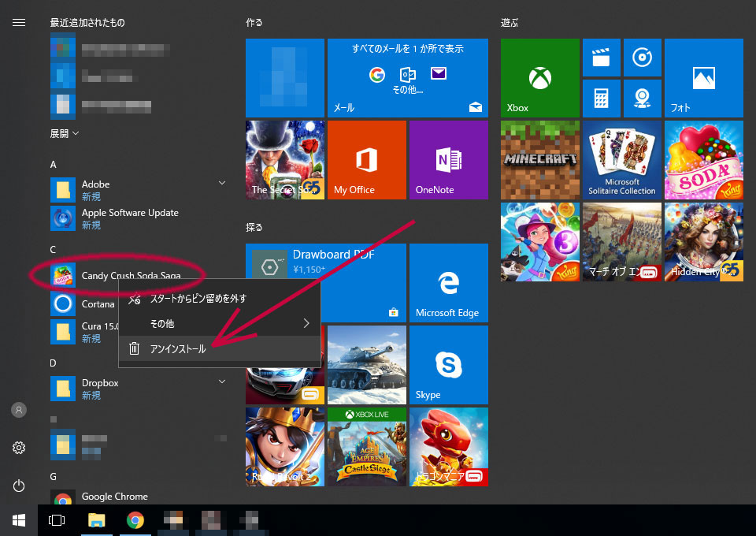Click the letter D group header

[x=53, y=363]
